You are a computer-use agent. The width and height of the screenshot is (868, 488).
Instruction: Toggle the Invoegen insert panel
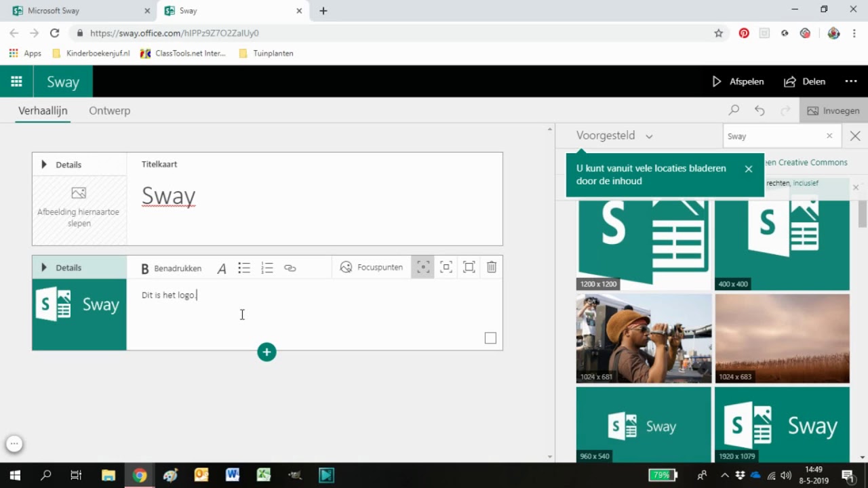point(833,110)
